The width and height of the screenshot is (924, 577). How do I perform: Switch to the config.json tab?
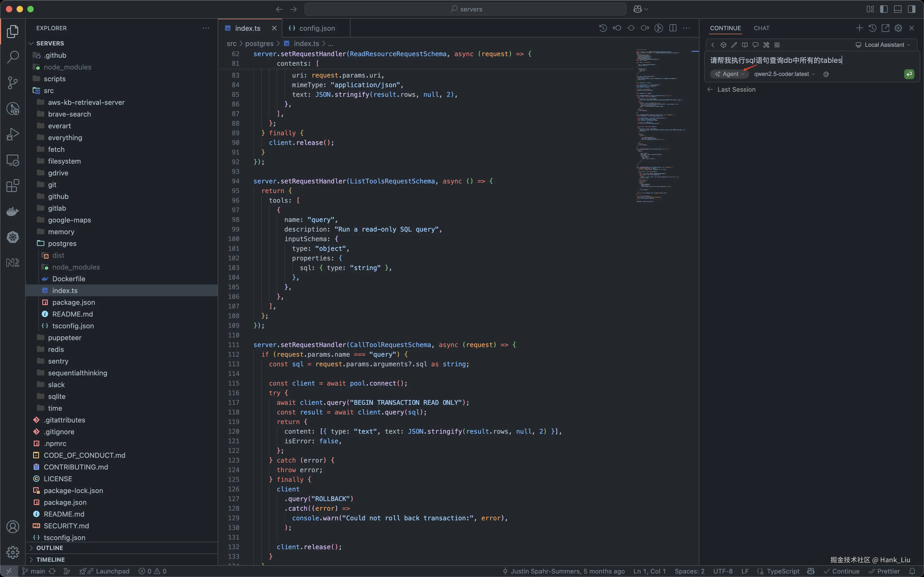316,28
